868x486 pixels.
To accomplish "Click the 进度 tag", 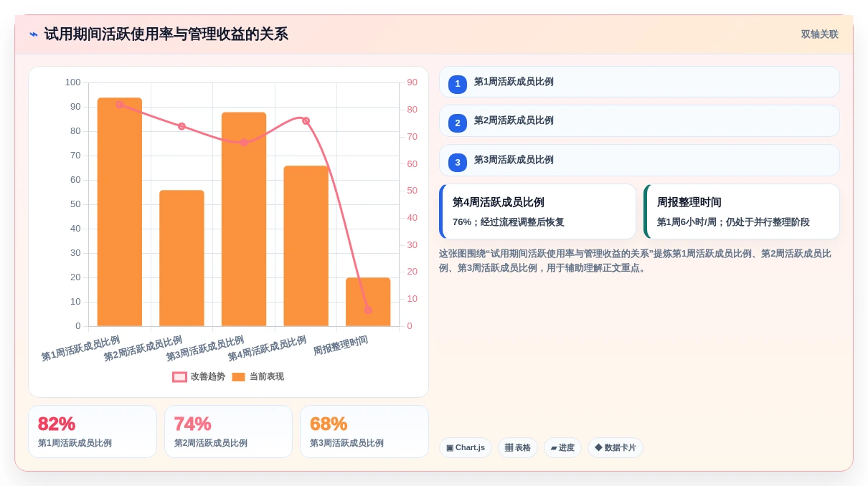I will (562, 448).
